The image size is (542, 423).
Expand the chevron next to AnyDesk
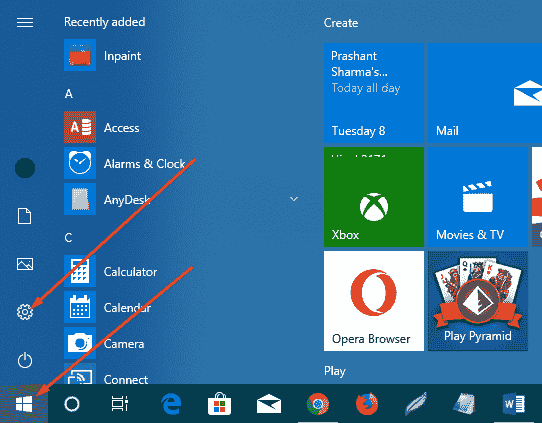pyautogui.click(x=294, y=199)
